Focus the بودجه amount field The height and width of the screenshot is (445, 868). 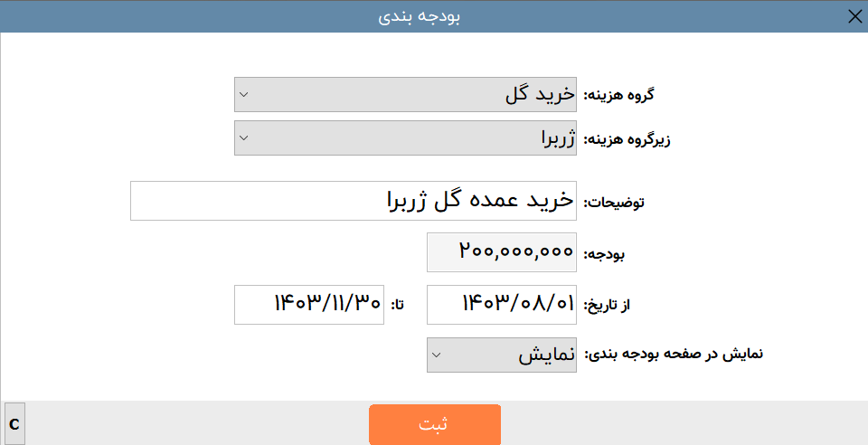[x=502, y=252]
